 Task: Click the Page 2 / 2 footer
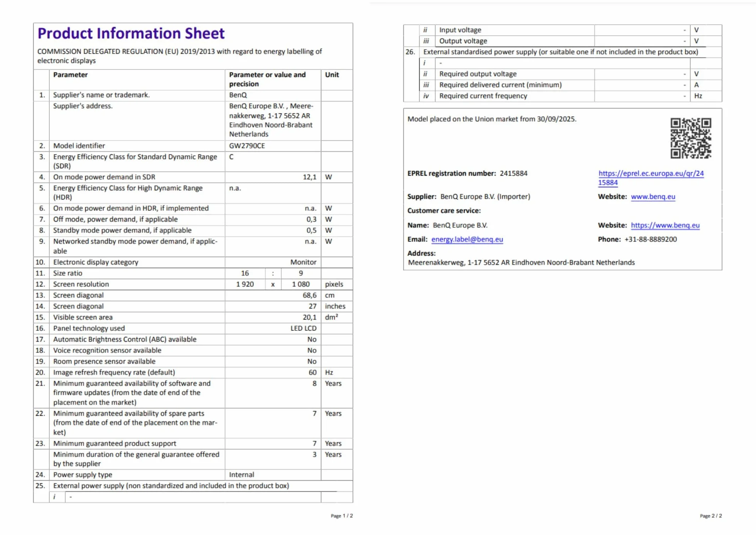(711, 516)
